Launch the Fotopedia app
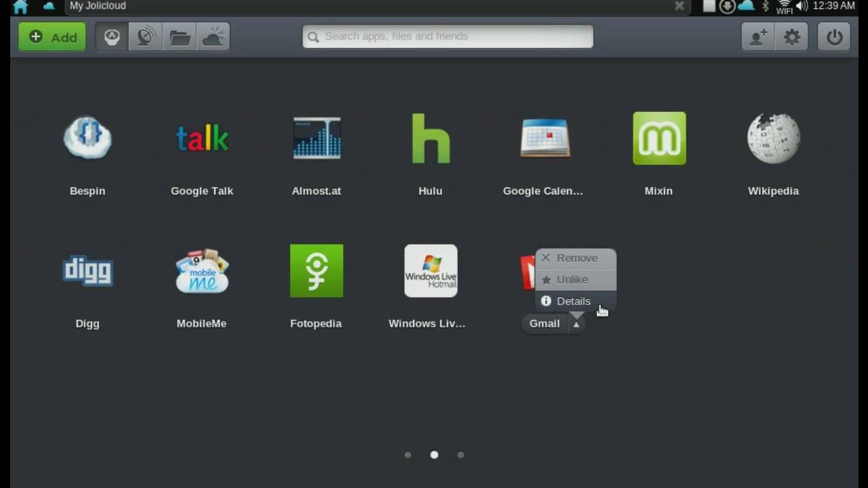The image size is (868, 488). pyautogui.click(x=317, y=271)
